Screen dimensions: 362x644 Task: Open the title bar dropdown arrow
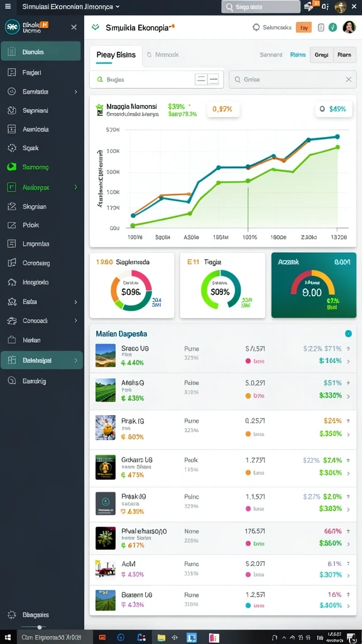pos(118,6)
